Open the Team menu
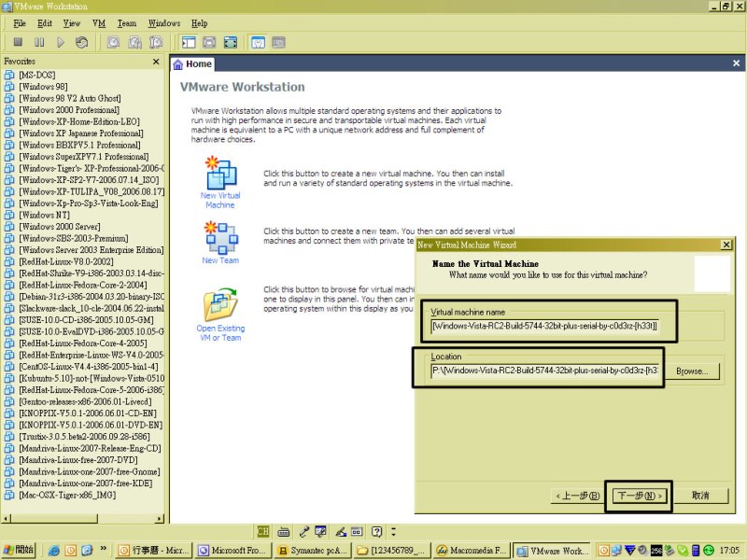Image resolution: width=747 pixels, height=560 pixels. (x=127, y=22)
